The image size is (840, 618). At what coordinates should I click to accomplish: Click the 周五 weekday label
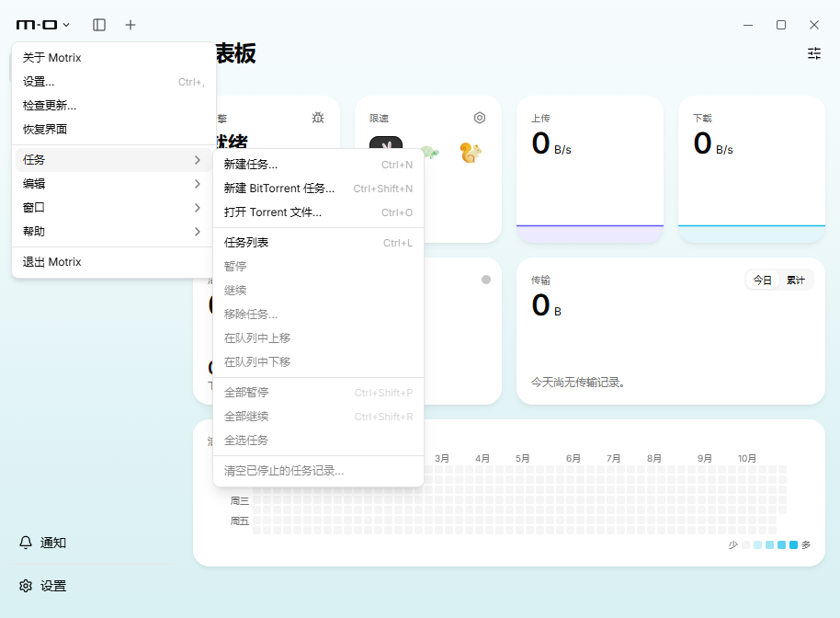click(240, 521)
